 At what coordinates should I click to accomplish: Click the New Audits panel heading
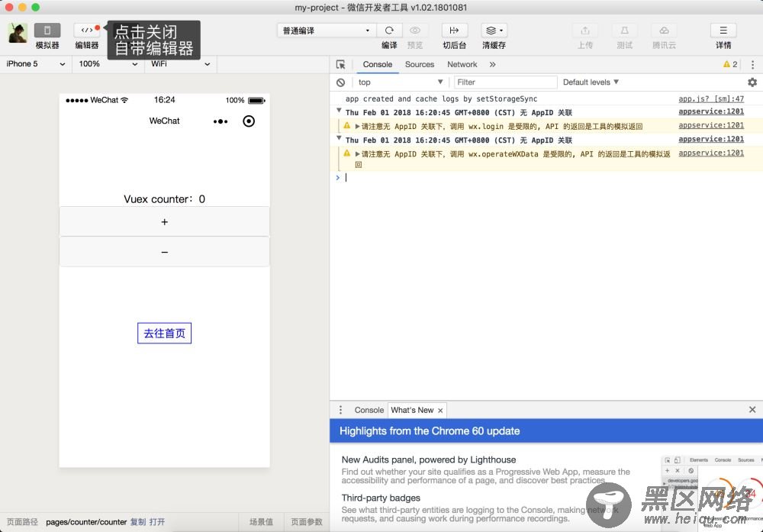(x=429, y=460)
